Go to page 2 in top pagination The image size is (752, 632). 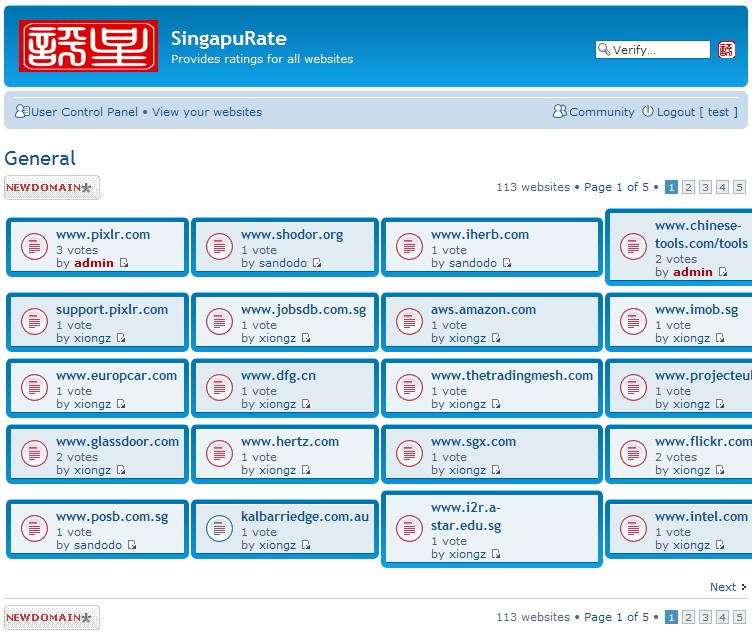point(688,187)
